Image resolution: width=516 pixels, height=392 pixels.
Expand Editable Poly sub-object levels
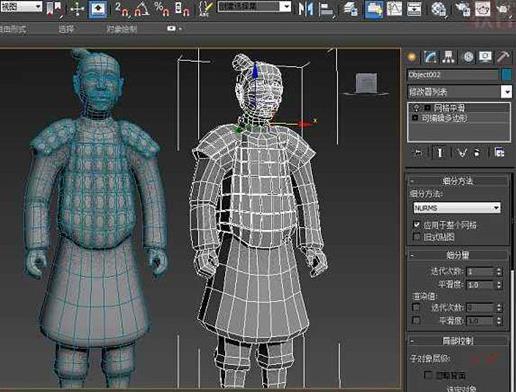(415, 118)
